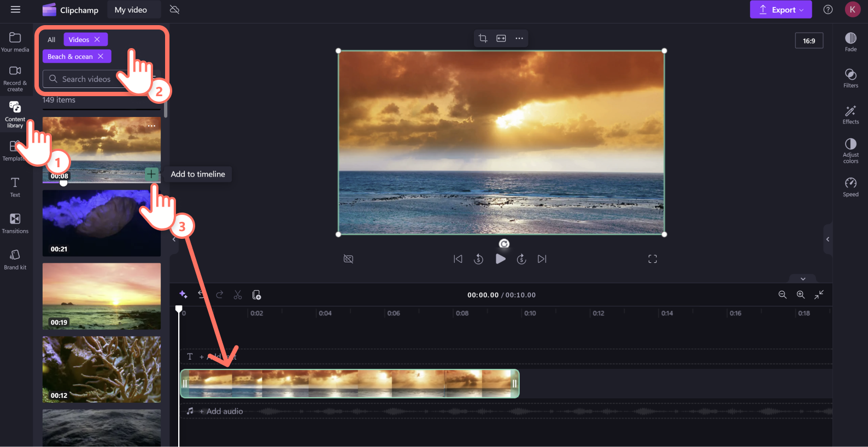Open the Filters panel
The height and width of the screenshot is (447, 868).
click(x=851, y=78)
